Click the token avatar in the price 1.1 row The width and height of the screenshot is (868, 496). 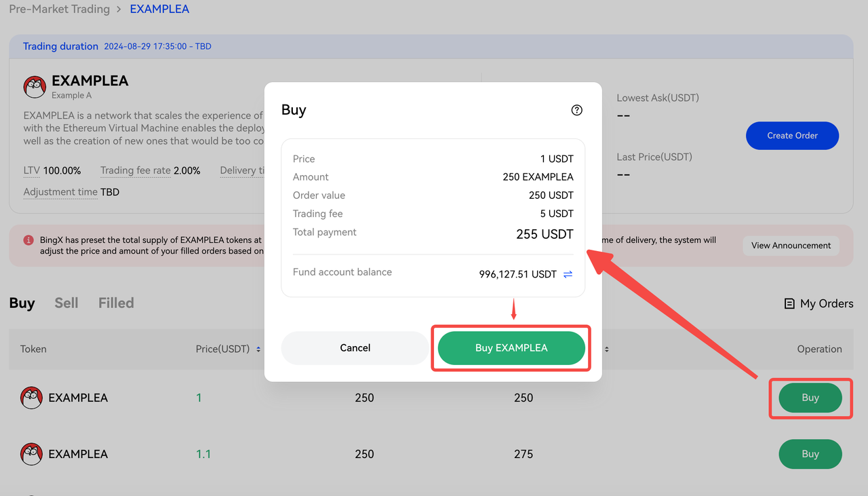tap(31, 454)
